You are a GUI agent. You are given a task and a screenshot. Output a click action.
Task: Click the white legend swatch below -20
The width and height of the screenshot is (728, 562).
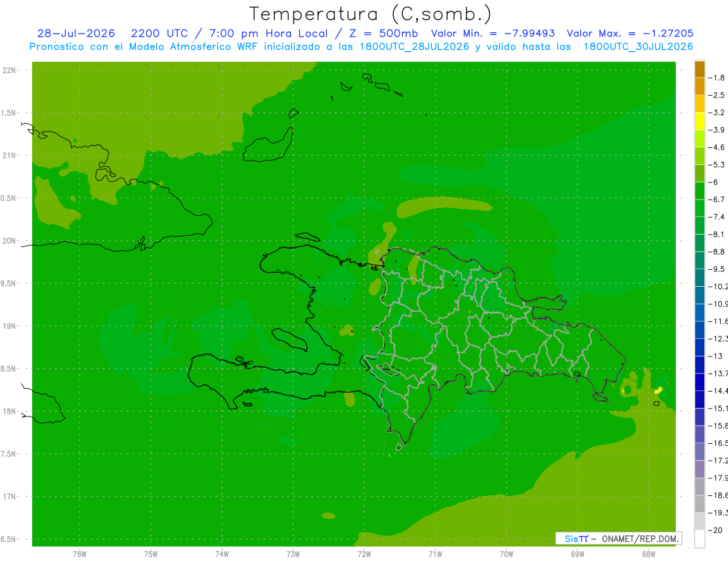(699, 539)
